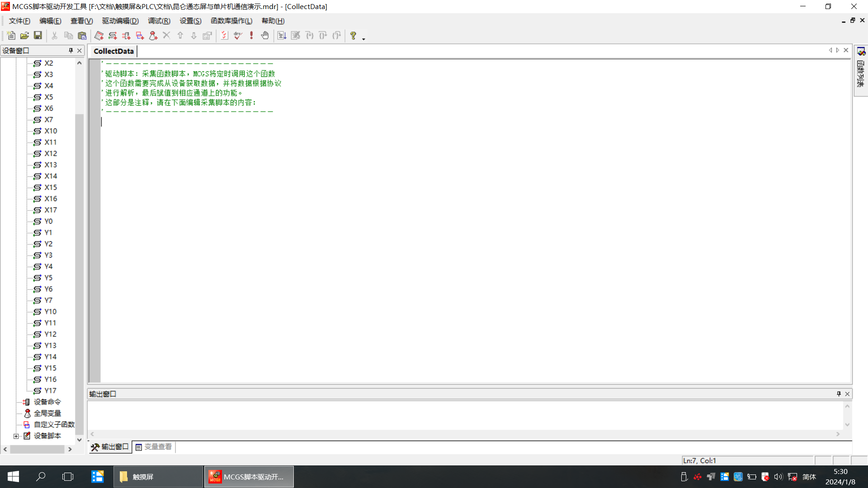Toggle pin on 输出窗口 panel

tap(839, 394)
